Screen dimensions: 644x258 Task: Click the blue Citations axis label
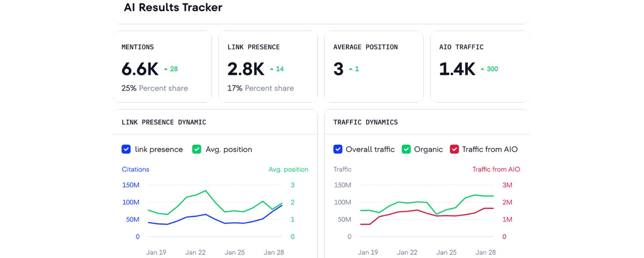point(135,169)
